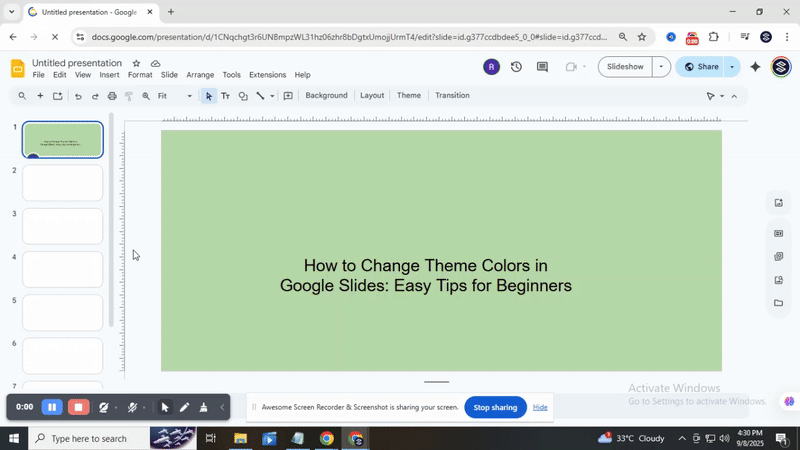The image size is (800, 450).
Task: Choose the Select arrow tool
Action: [208, 96]
